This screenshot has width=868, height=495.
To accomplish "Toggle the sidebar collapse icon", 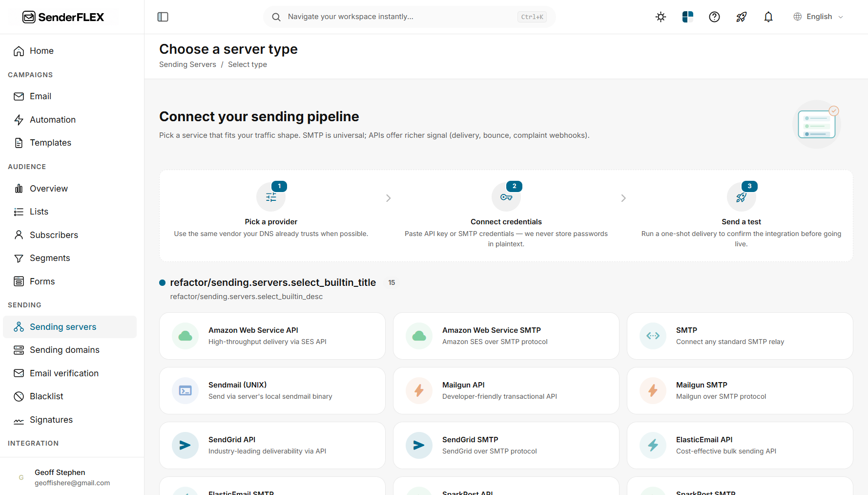I will 163,17.
